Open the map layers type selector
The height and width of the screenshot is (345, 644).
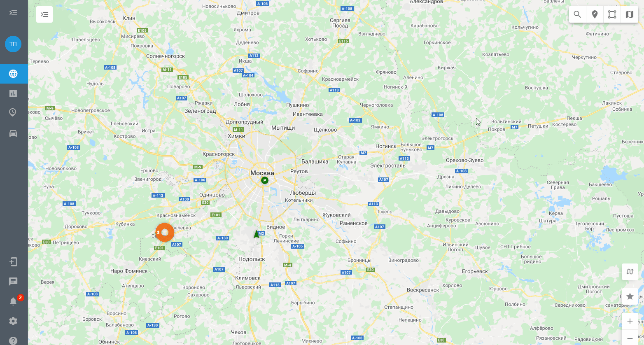[x=629, y=14]
